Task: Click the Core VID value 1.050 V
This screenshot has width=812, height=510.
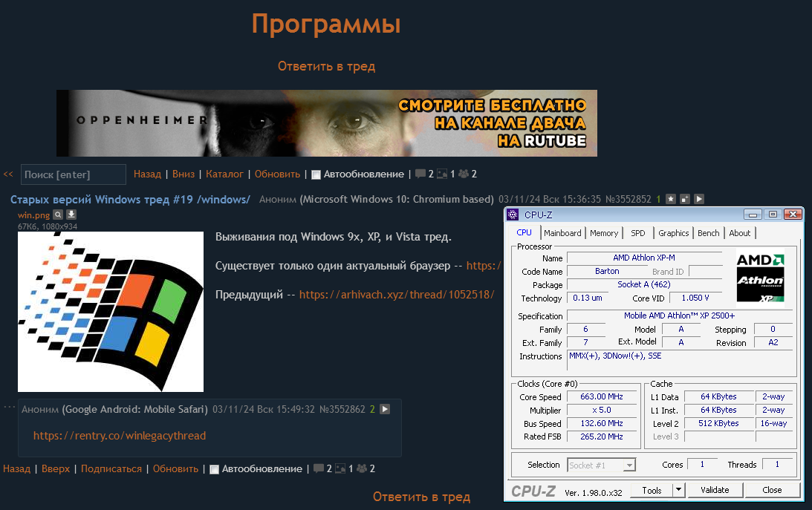Action: coord(695,298)
